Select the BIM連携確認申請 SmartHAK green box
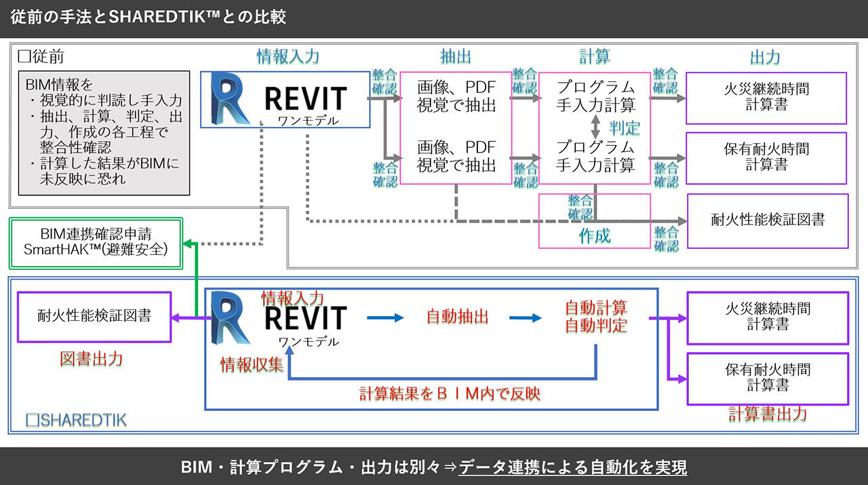The height and width of the screenshot is (485, 868). (96, 243)
